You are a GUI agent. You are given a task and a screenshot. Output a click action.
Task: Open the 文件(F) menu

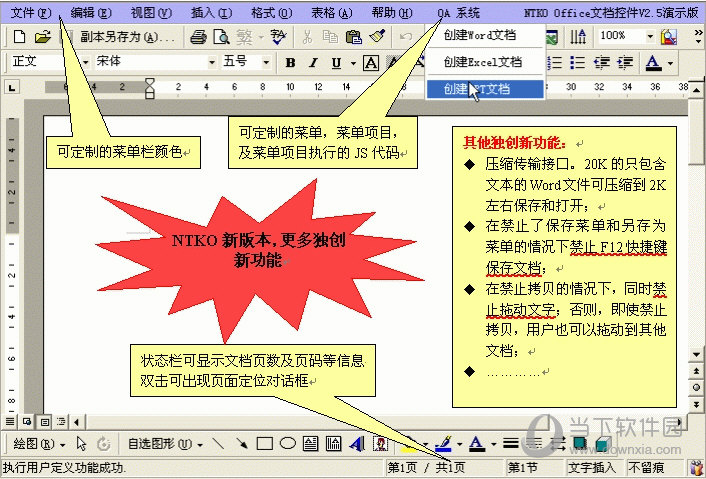(x=31, y=13)
